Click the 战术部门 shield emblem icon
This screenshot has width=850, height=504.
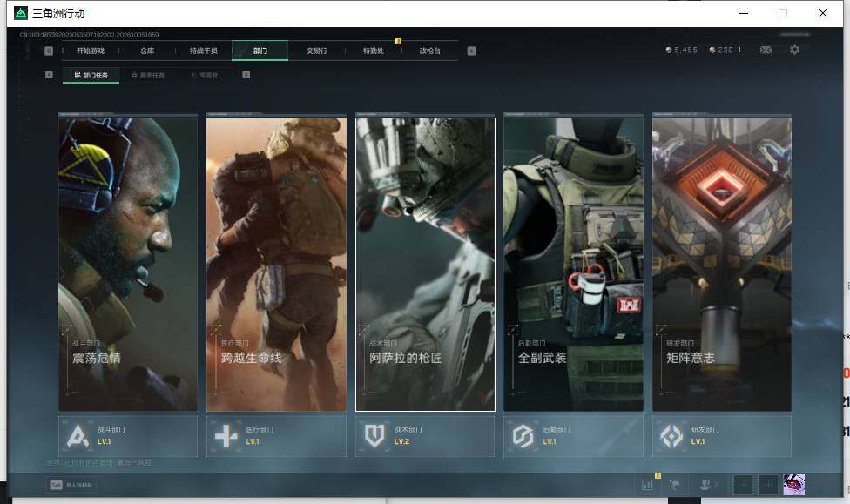point(374,436)
